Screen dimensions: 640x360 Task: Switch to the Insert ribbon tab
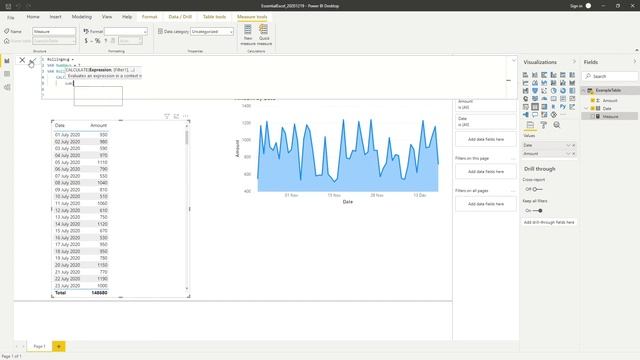point(56,17)
